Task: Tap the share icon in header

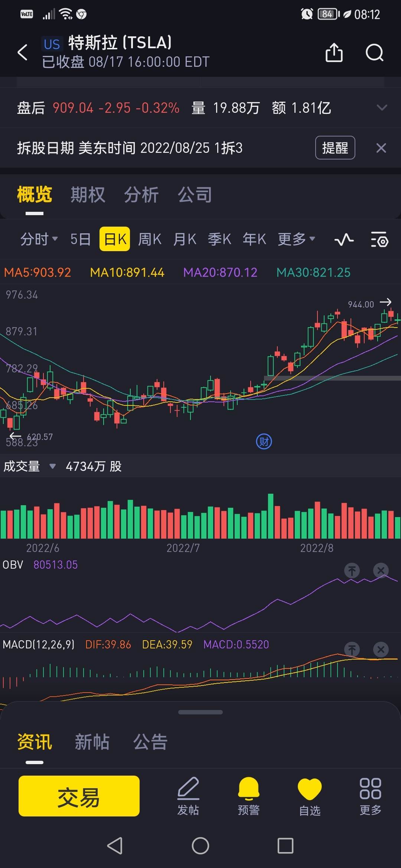Action: tap(334, 52)
